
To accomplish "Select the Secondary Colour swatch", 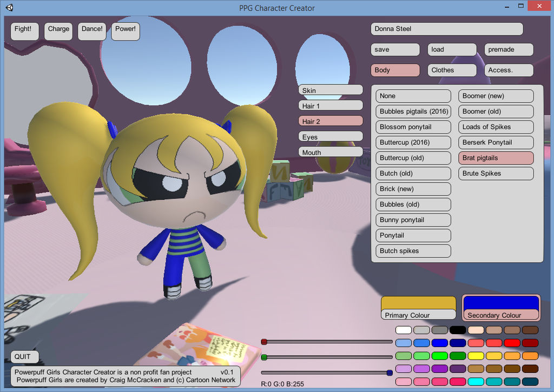I will [500, 307].
